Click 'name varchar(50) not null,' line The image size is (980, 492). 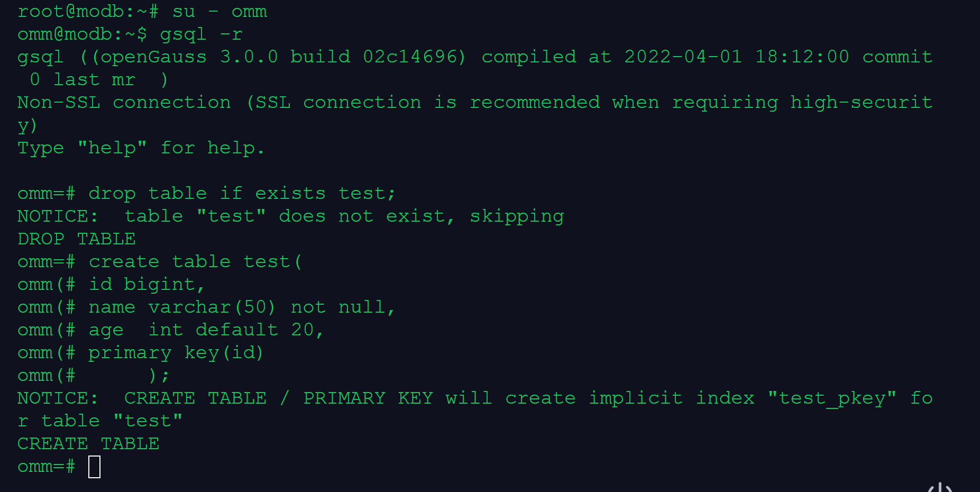coord(241,307)
